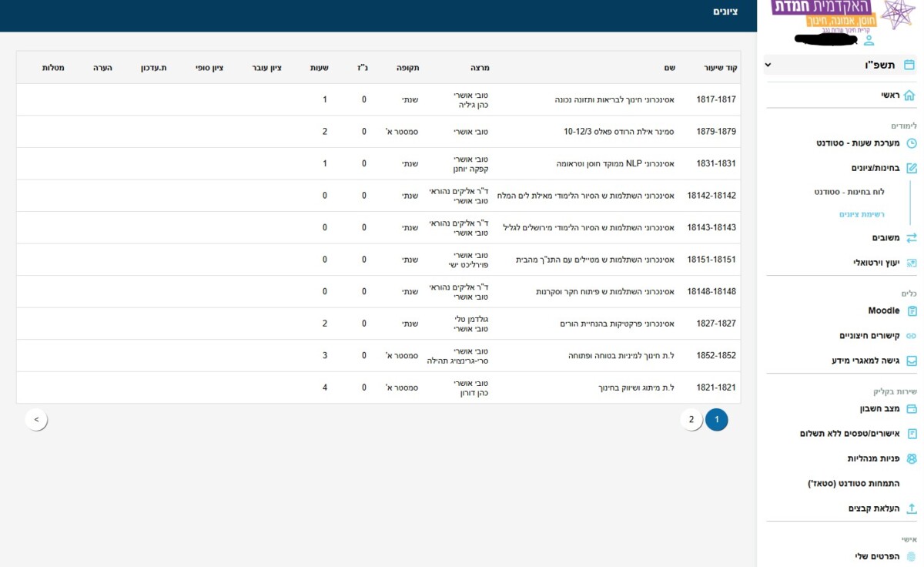The image size is (924, 567).
Task: Open לוח בחינות - סטודנט submenu item
Action: pyautogui.click(x=849, y=192)
